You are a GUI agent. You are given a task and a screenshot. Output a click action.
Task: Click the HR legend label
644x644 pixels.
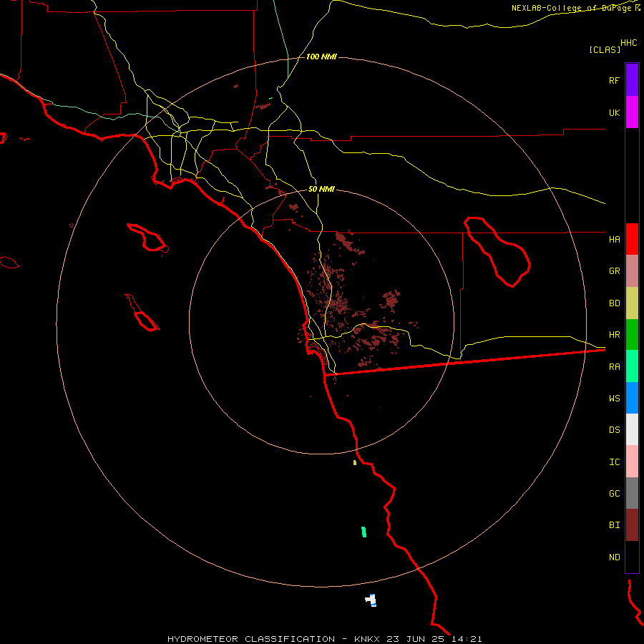pyautogui.click(x=614, y=335)
